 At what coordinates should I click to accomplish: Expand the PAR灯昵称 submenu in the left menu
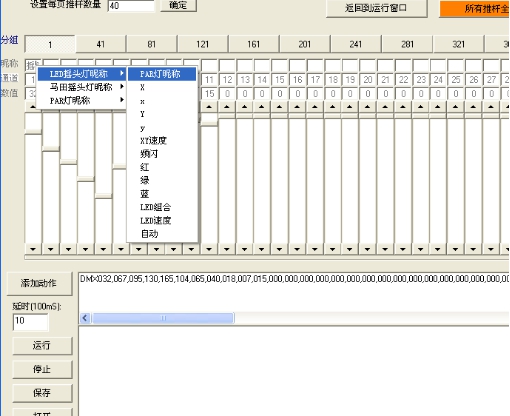point(81,100)
